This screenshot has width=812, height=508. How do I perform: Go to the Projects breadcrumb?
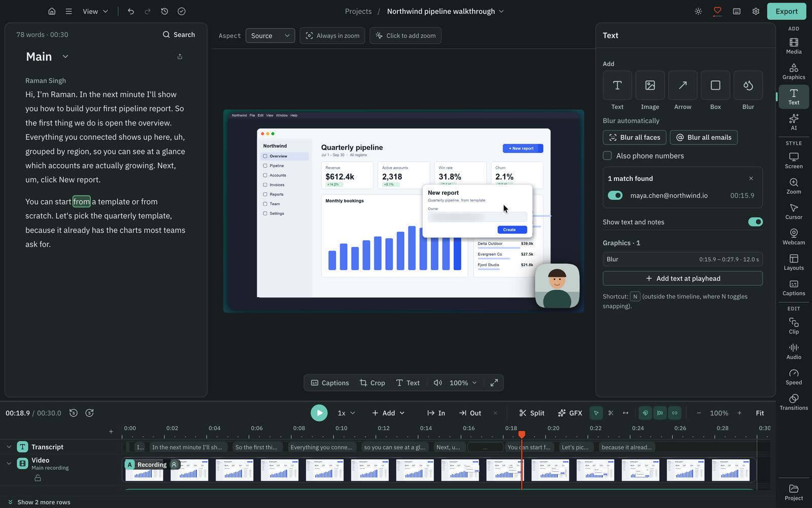(358, 11)
